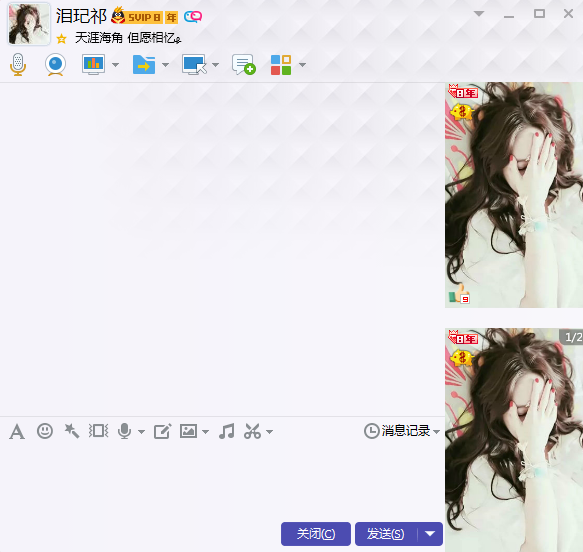Image resolution: width=583 pixels, height=552 pixels.
Task: Expand the screenshot scissors dropdown arrow
Action: [x=270, y=432]
